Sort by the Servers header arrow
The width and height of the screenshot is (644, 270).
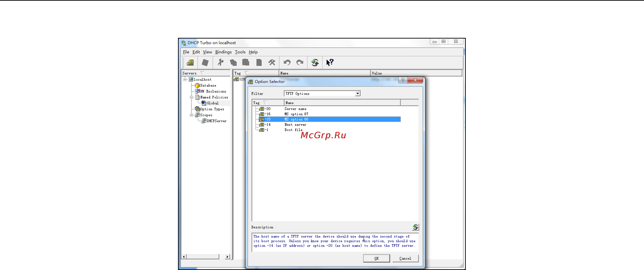tap(202, 73)
